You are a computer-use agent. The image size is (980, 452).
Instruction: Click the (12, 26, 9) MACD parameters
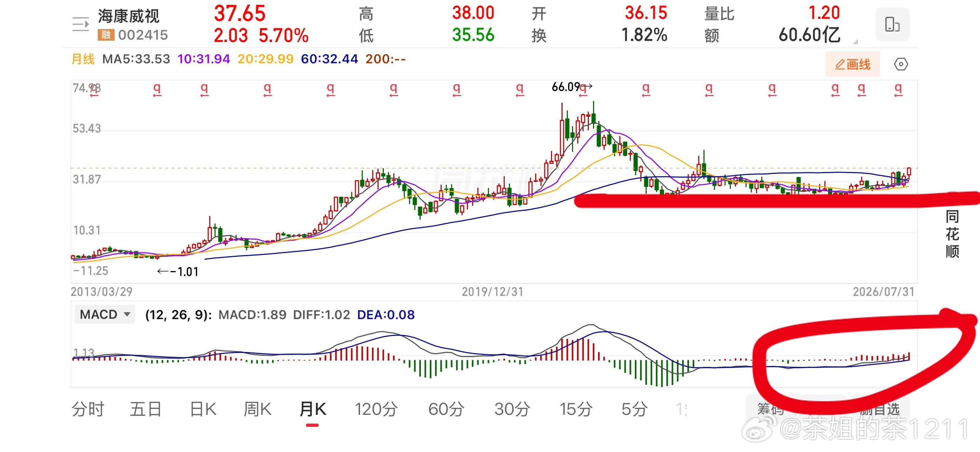coord(178,315)
